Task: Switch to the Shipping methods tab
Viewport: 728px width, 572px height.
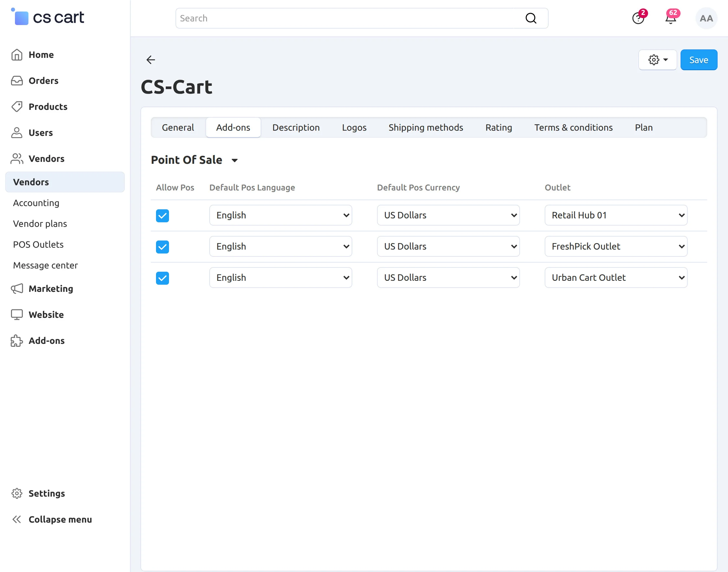Action: point(426,128)
